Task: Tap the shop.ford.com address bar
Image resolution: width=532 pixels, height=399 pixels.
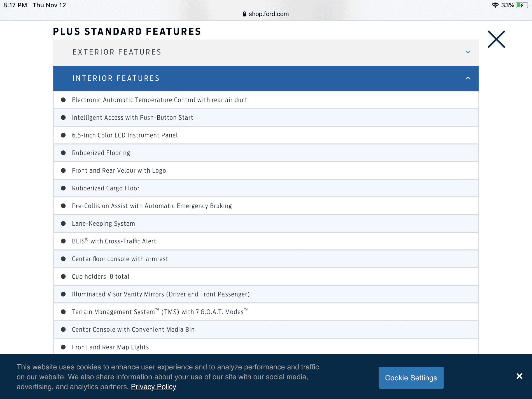Action: click(x=268, y=14)
